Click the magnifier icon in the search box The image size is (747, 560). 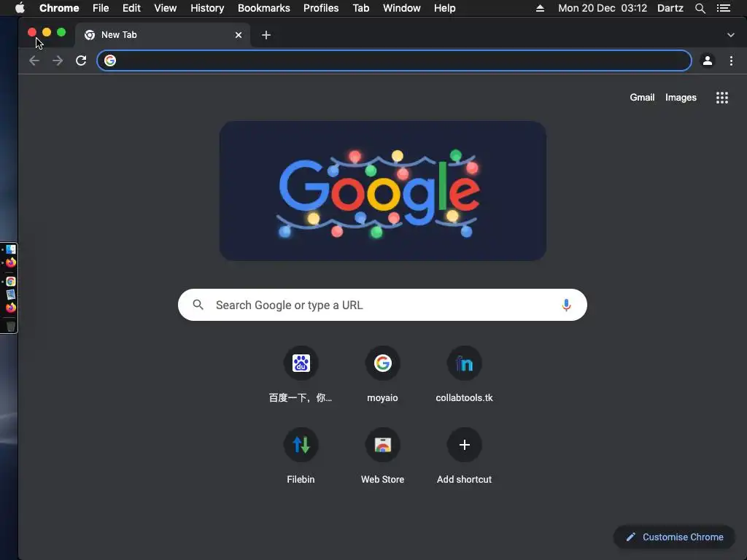click(198, 305)
